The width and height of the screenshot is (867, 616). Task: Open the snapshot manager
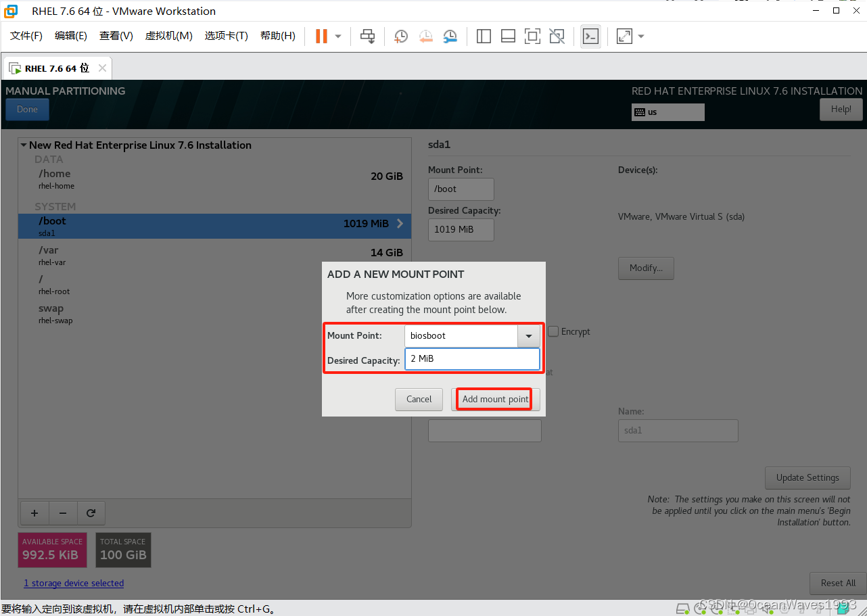pos(450,36)
